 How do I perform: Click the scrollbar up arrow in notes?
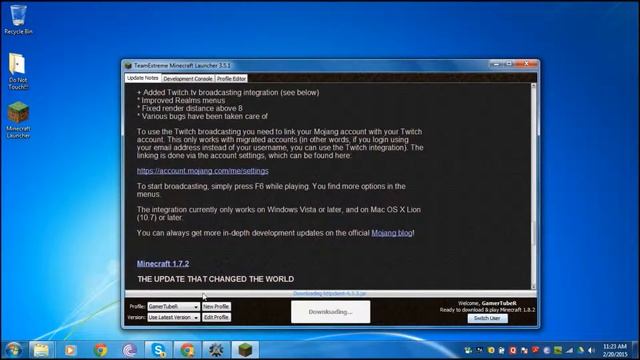click(x=533, y=86)
